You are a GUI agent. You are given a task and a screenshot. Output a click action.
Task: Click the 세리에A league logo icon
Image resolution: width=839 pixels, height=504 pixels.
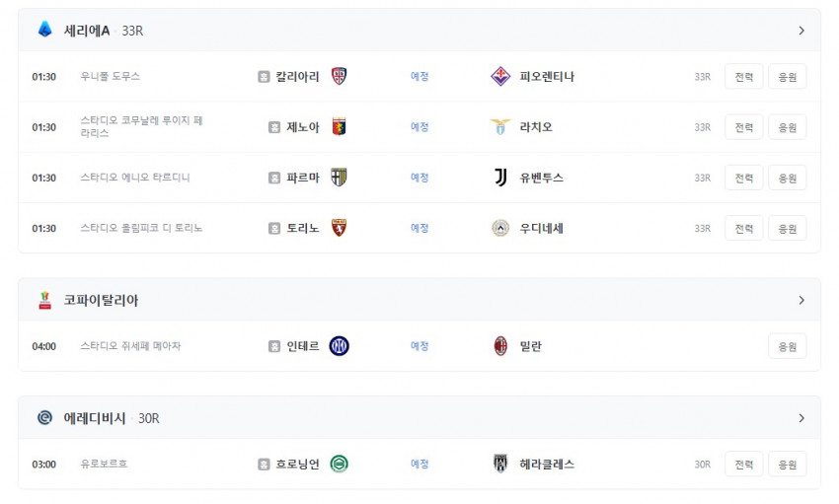(45, 30)
